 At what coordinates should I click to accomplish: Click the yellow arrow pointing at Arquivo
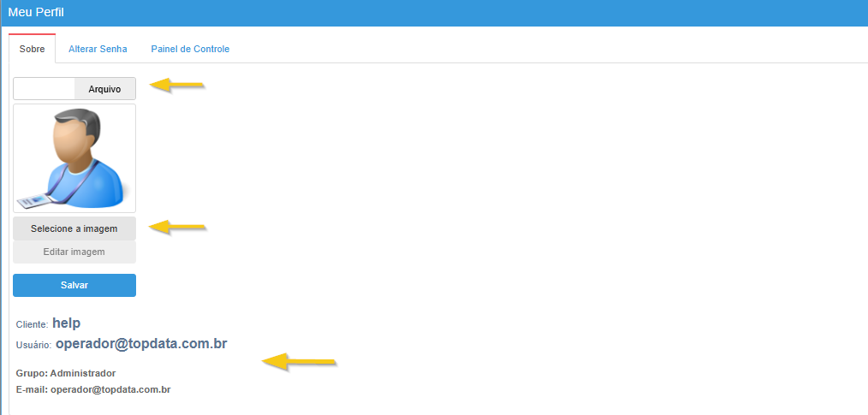[x=177, y=86]
